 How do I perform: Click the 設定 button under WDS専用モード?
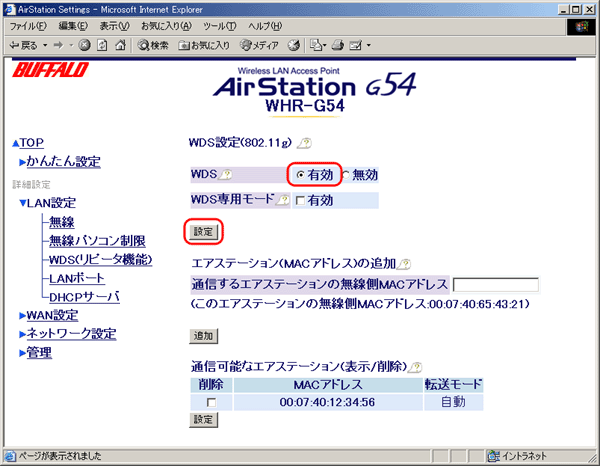click(x=203, y=232)
